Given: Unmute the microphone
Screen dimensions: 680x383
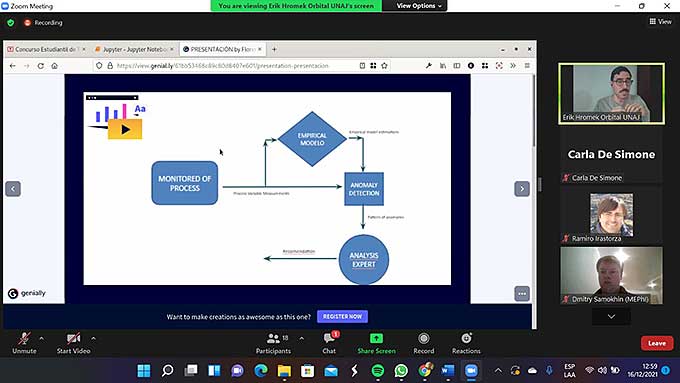Looking at the screenshot, I should click(24, 343).
